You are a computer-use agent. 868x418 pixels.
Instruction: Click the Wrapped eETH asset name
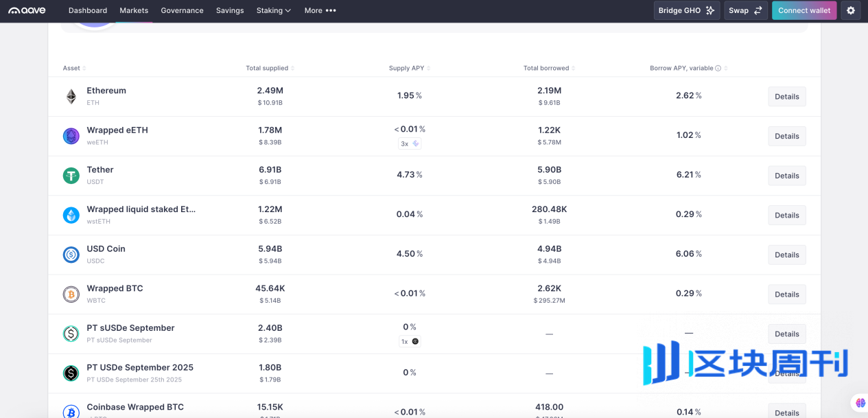click(117, 130)
